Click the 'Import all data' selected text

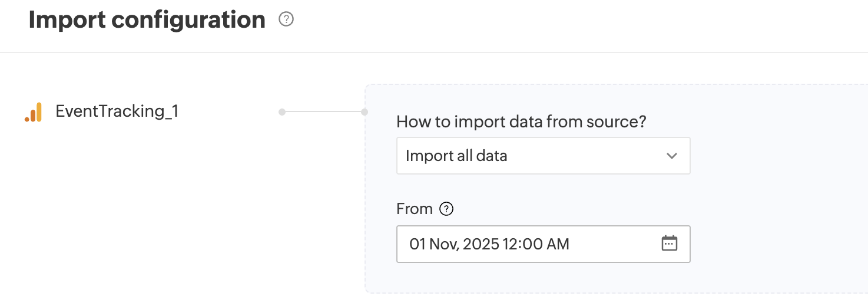(x=456, y=156)
